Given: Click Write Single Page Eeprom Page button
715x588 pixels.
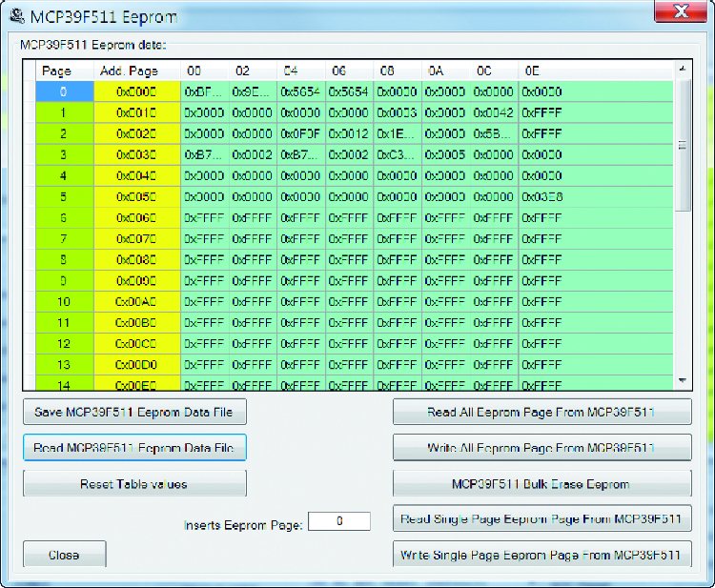Looking at the screenshot, I should [541, 555].
